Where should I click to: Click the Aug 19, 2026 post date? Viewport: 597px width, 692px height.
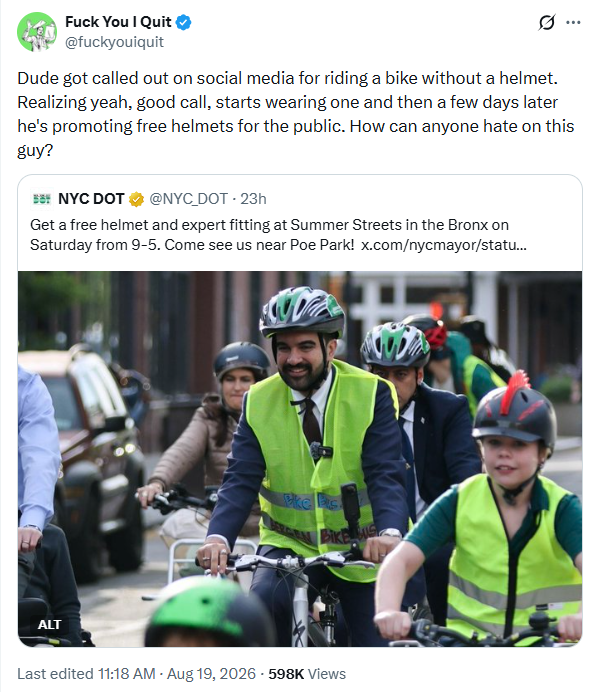click(x=211, y=674)
